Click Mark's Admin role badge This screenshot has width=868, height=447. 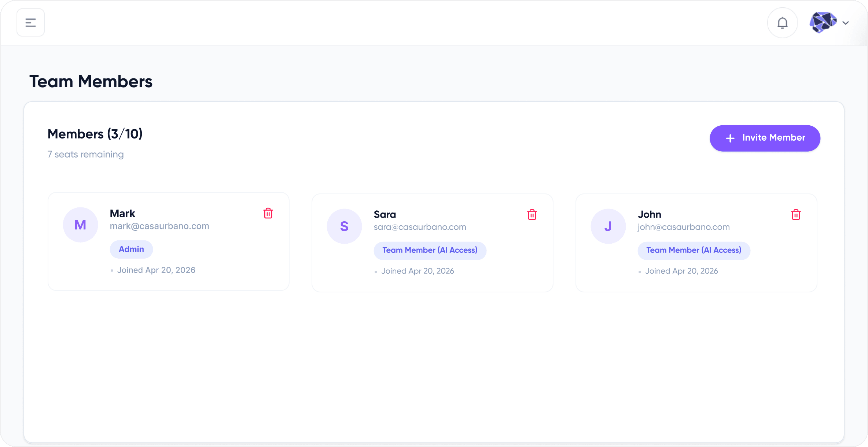(131, 249)
